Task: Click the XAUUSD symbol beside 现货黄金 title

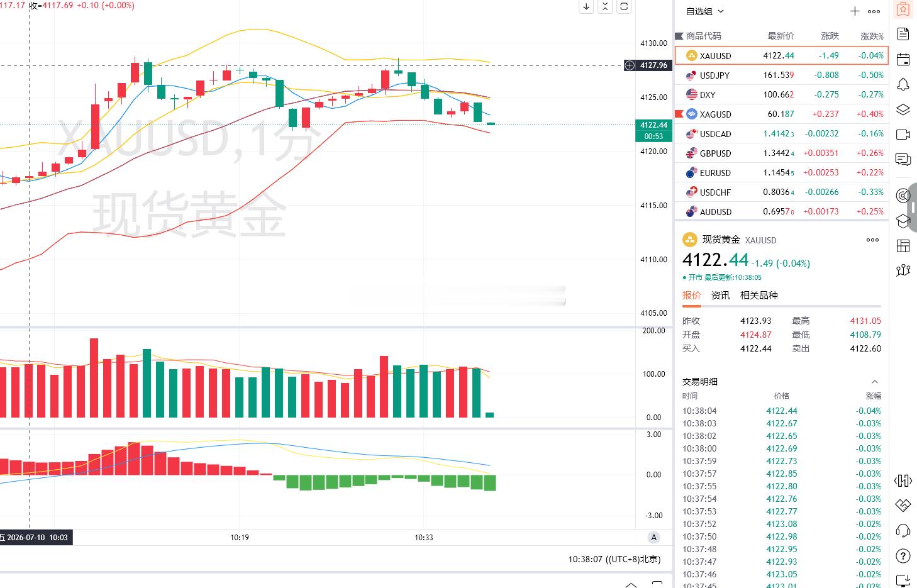Action: (760, 240)
